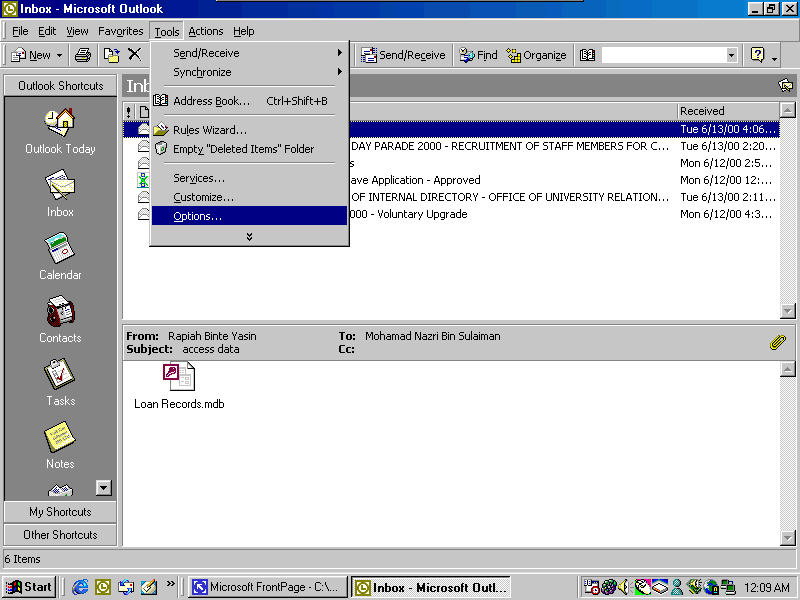Open Rules Wizard from Tools menu
The width and height of the screenshot is (800, 600).
point(249,130)
